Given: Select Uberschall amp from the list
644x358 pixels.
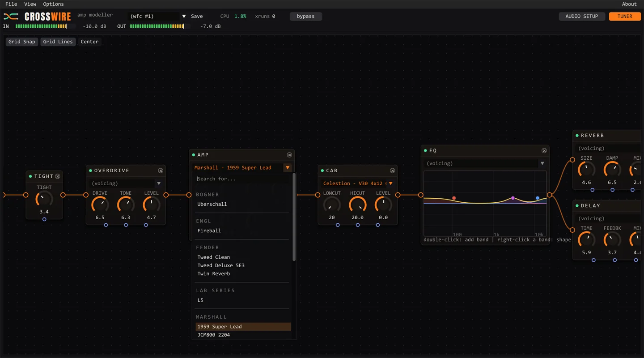Looking at the screenshot, I should tap(243, 204).
